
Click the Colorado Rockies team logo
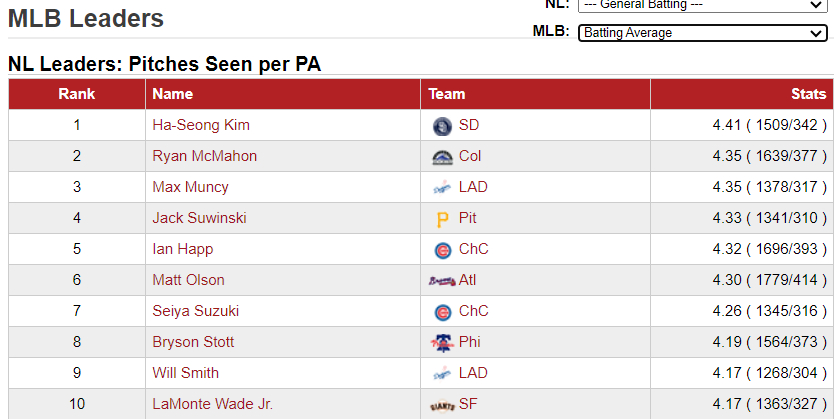pos(443,157)
